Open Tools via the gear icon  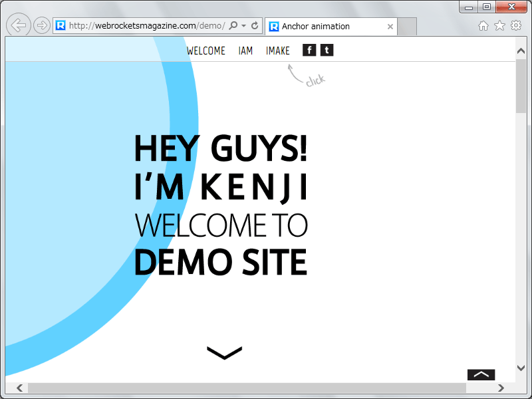(515, 25)
